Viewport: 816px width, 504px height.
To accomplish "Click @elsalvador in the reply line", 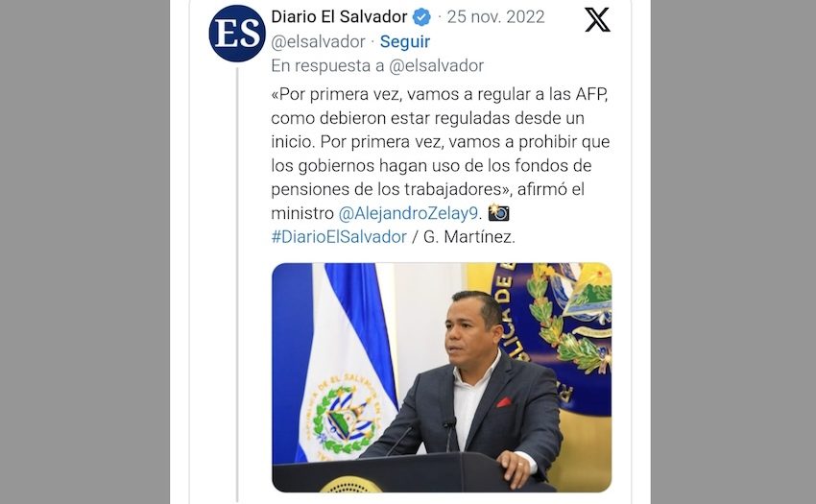I will 437,65.
